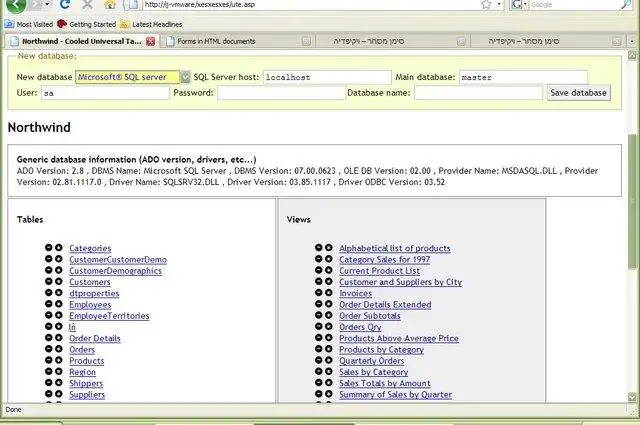This screenshot has width=640, height=425.
Task: Click the minus icon beside Invoices view
Action: click(319, 293)
